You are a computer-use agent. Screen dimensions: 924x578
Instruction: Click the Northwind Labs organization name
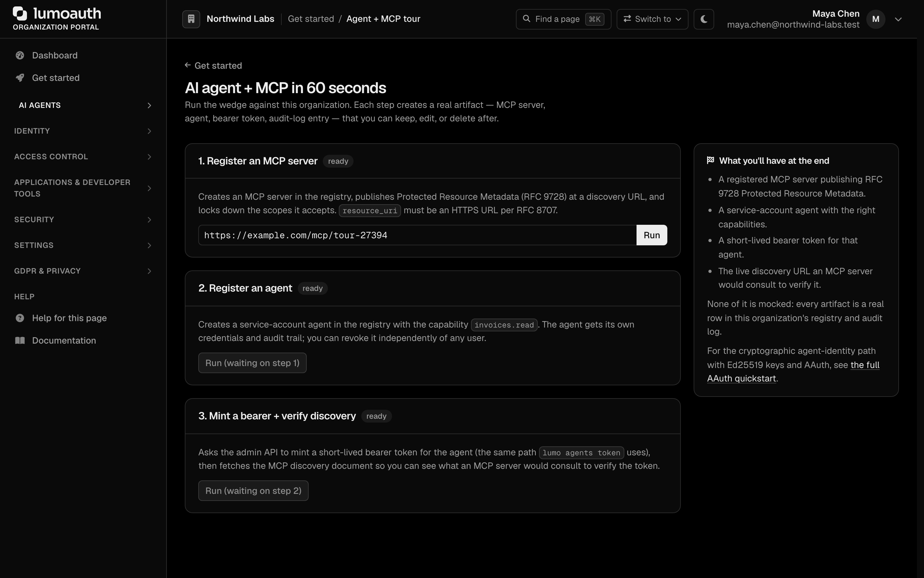pyautogui.click(x=240, y=19)
